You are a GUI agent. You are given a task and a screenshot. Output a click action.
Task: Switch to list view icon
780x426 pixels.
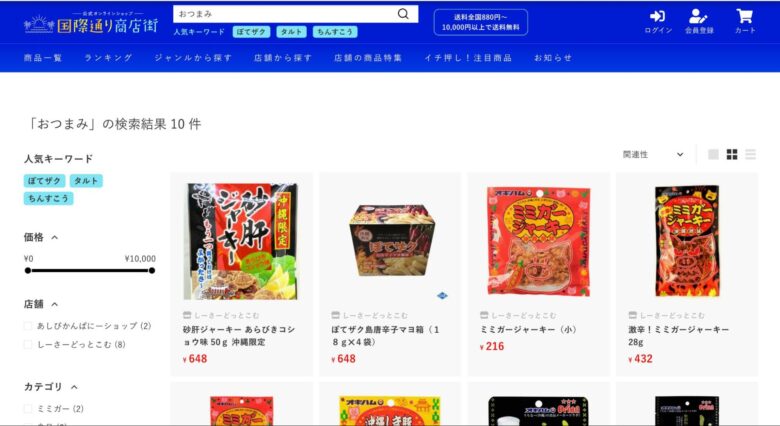pos(751,154)
